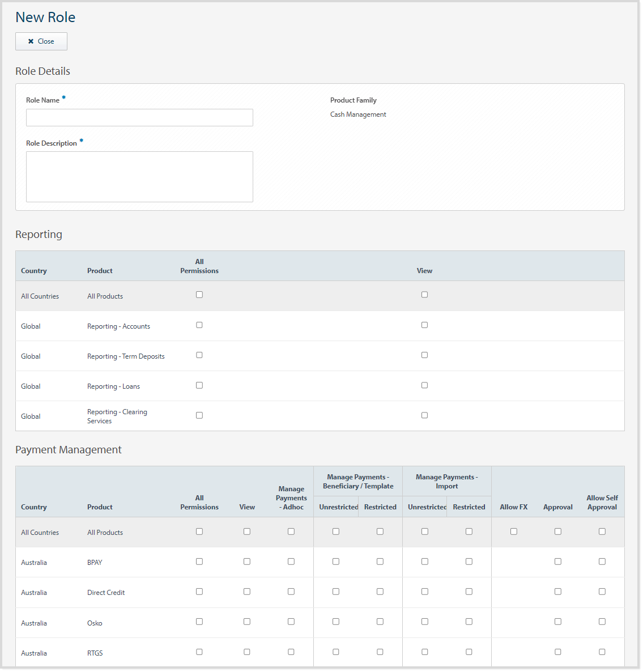The image size is (643, 672).
Task: Tick All Permissions for Direct Credit
Action: (199, 592)
